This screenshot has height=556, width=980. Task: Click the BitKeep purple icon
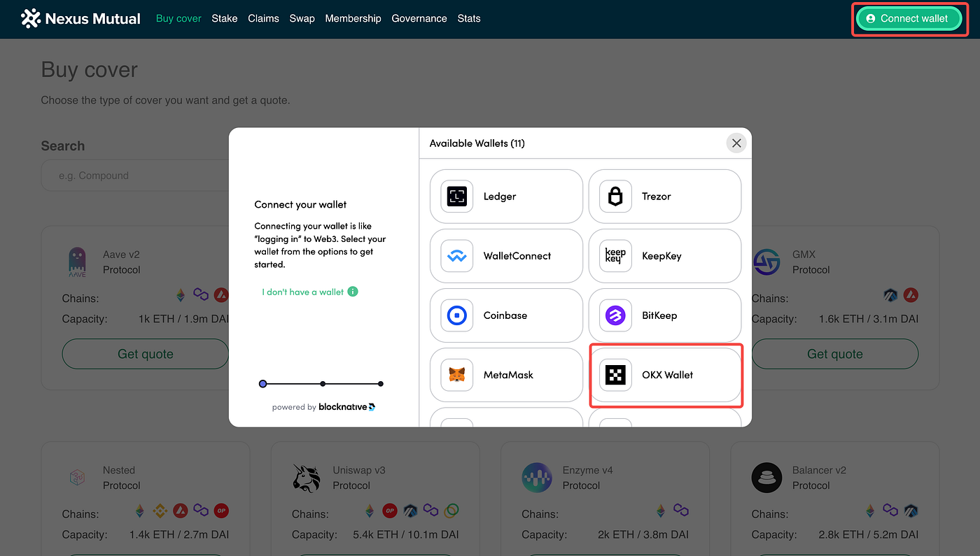(615, 315)
